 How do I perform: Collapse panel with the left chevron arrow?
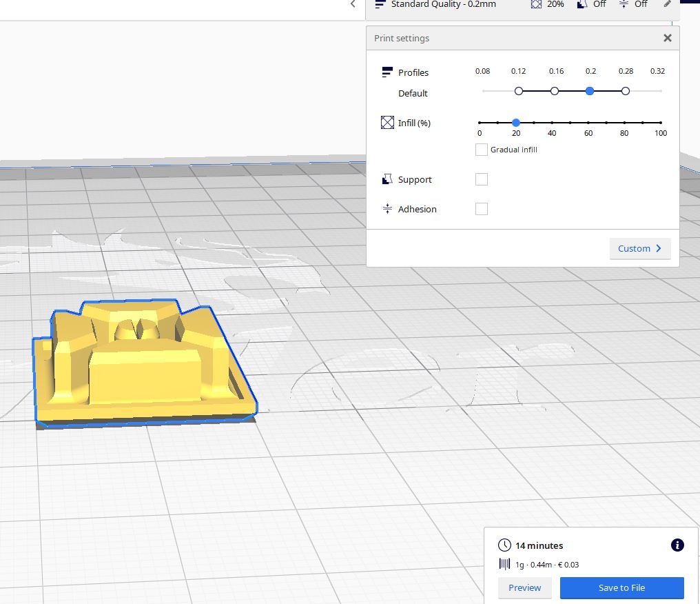(x=353, y=4)
